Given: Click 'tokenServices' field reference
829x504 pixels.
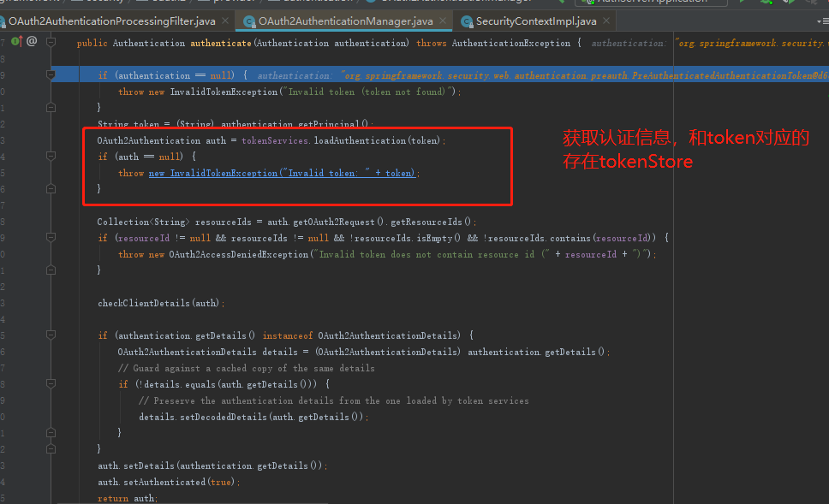Looking at the screenshot, I should coord(275,140).
